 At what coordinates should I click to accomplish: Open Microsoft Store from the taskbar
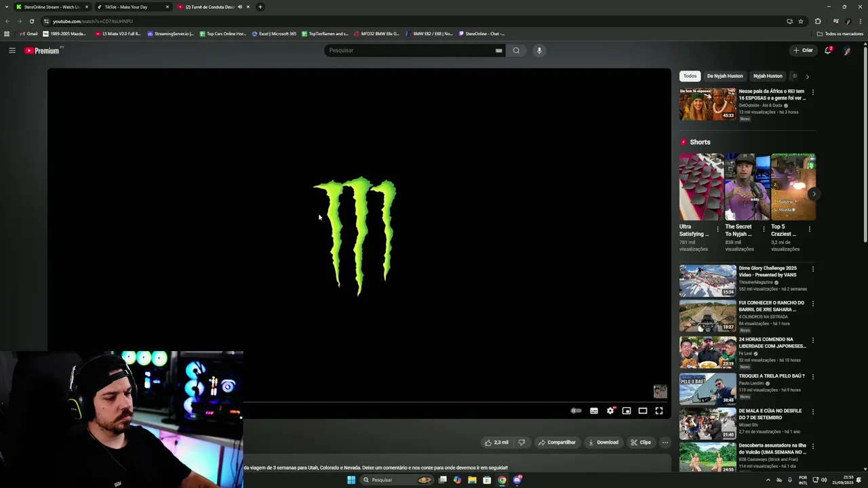tap(487, 480)
